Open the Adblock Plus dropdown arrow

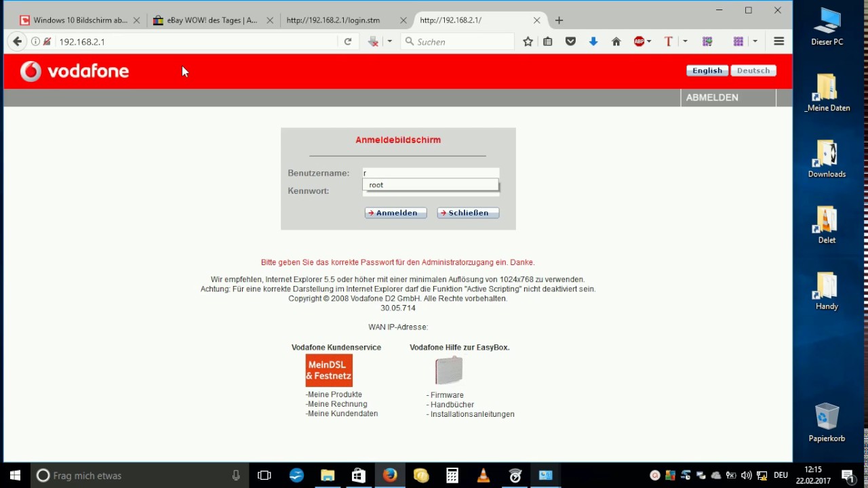(x=649, y=41)
